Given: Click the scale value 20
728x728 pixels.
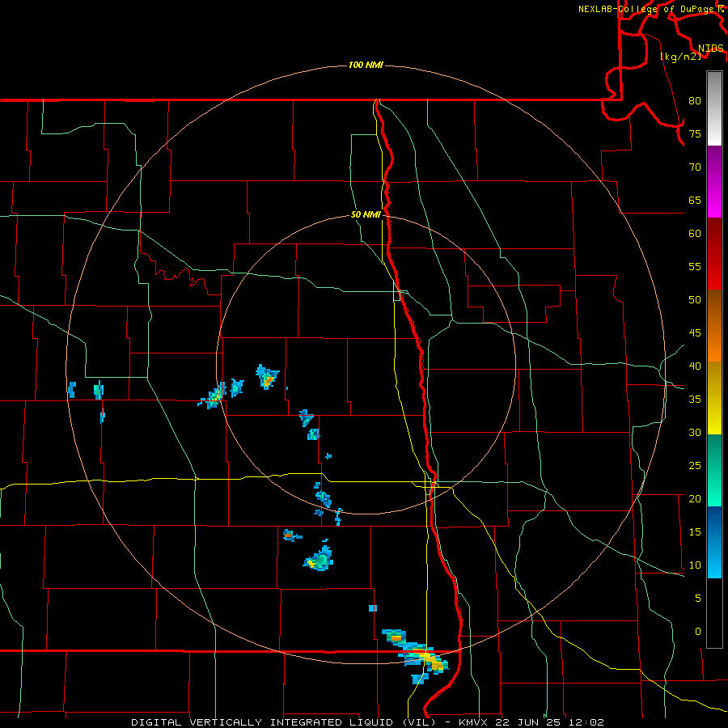Looking at the screenshot, I should [x=695, y=498].
